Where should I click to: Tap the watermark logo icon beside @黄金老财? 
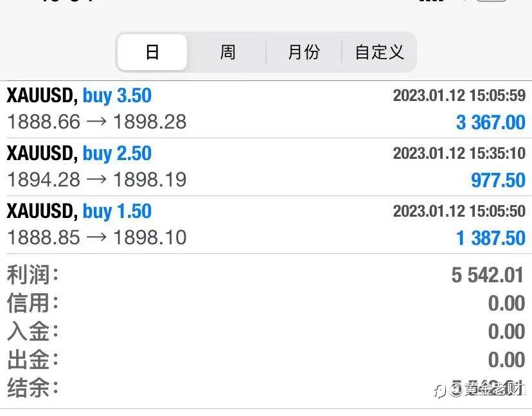[440, 390]
